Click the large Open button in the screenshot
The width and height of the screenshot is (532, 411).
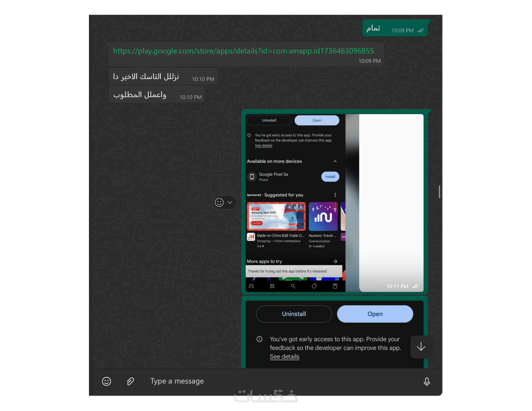375,314
